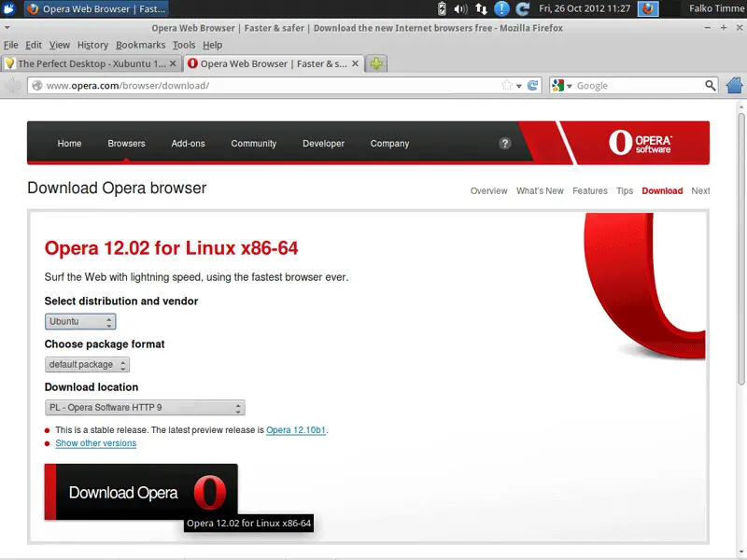Viewport: 747px width, 560px height.
Task: Click the Firefox taskbar window button
Action: click(96, 8)
